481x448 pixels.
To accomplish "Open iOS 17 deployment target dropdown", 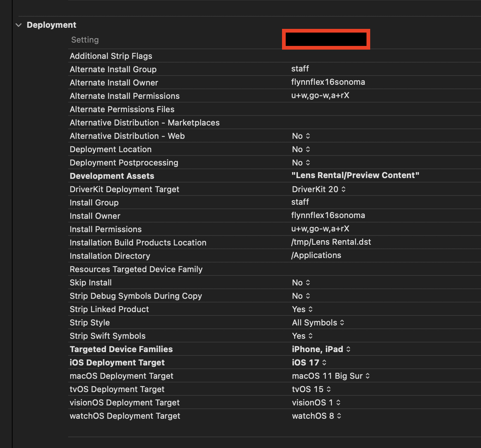I will (x=309, y=363).
